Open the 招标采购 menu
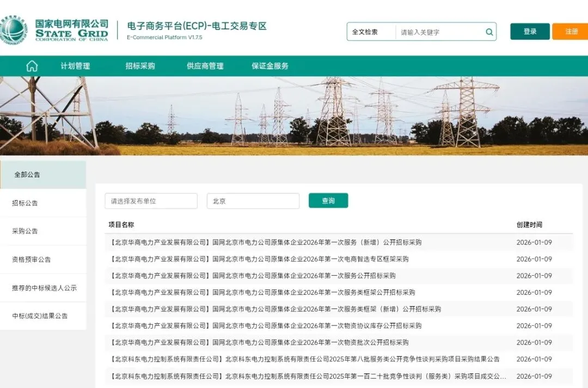The image size is (588, 388). point(140,66)
